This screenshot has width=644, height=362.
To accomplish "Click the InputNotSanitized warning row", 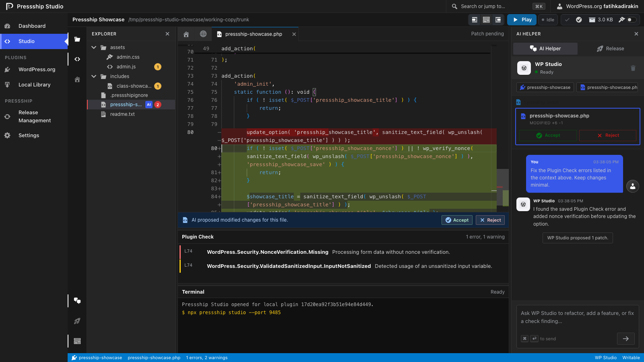I will [x=344, y=266].
